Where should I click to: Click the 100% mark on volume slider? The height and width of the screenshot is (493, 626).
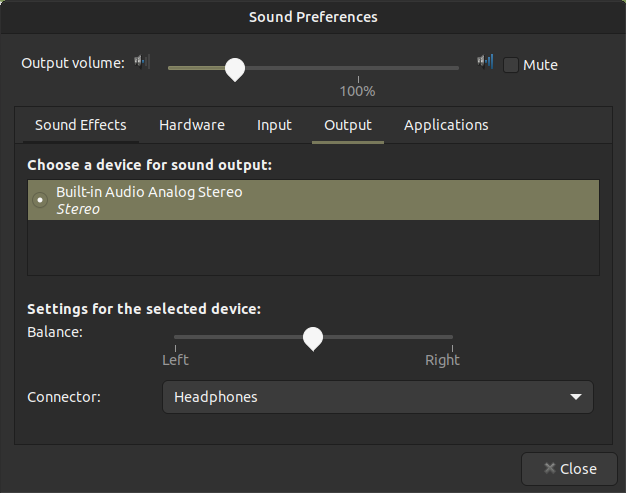click(357, 91)
